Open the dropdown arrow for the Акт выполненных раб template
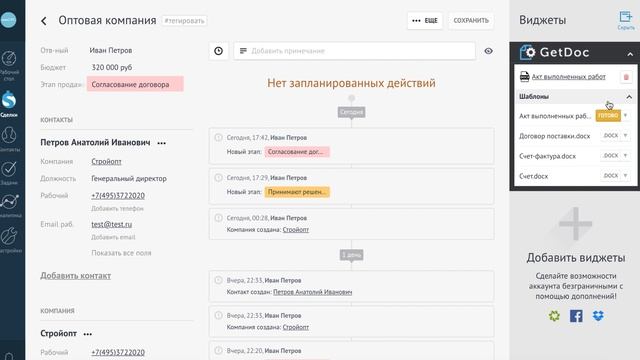This screenshot has height=360, width=640. point(625,116)
